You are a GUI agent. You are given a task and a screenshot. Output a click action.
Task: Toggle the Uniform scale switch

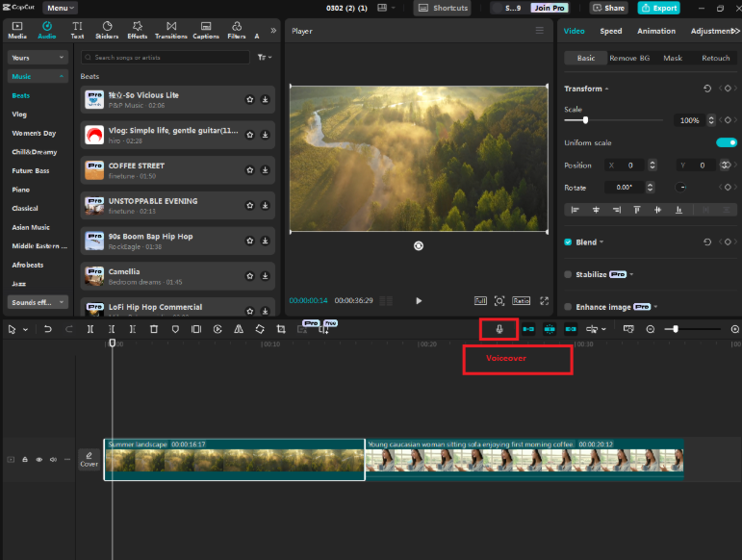(727, 142)
